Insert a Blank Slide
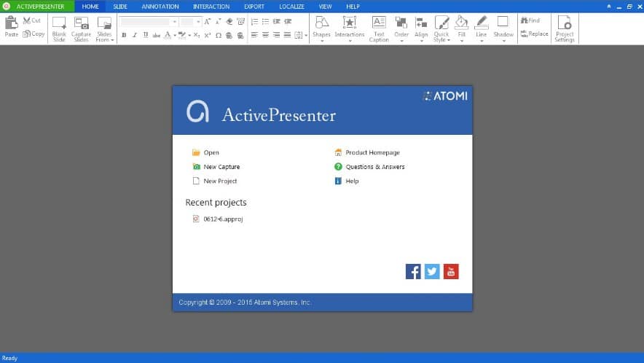The image size is (644, 363). click(x=59, y=28)
